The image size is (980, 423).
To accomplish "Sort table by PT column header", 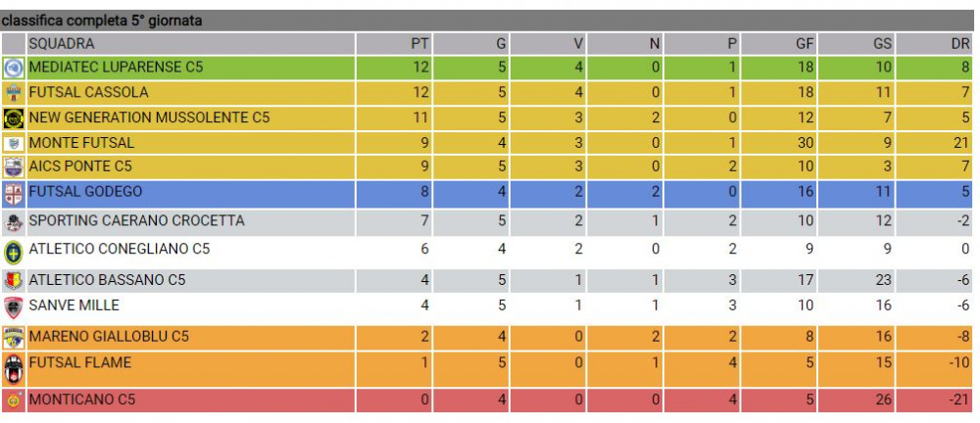I will pyautogui.click(x=419, y=44).
